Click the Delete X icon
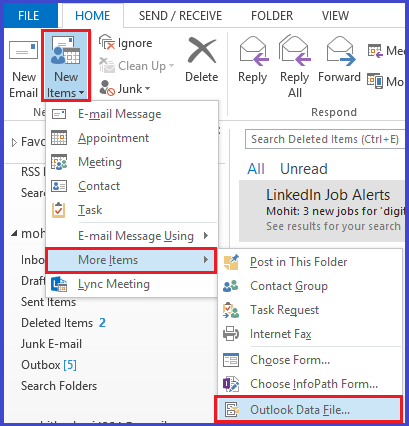The image size is (409, 426). tap(202, 50)
